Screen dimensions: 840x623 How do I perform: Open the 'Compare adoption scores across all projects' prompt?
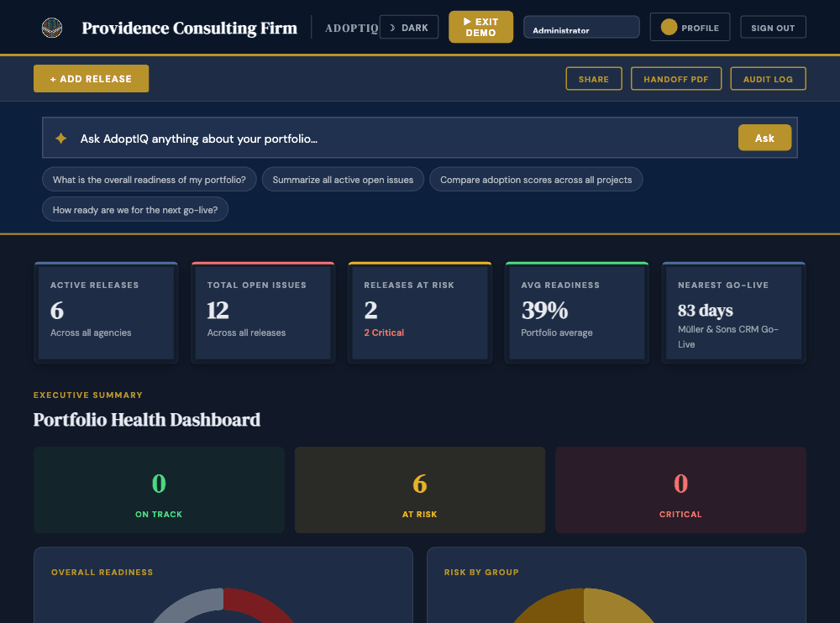(536, 179)
